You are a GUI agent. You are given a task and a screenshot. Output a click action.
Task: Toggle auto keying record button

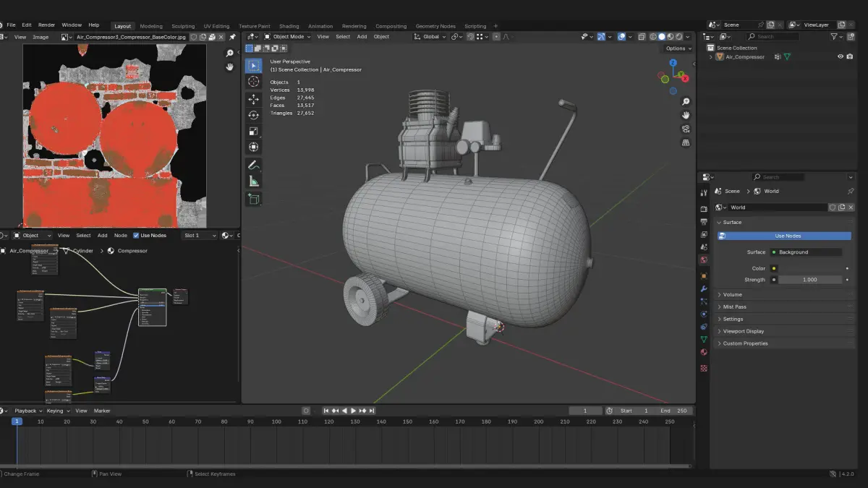point(306,411)
